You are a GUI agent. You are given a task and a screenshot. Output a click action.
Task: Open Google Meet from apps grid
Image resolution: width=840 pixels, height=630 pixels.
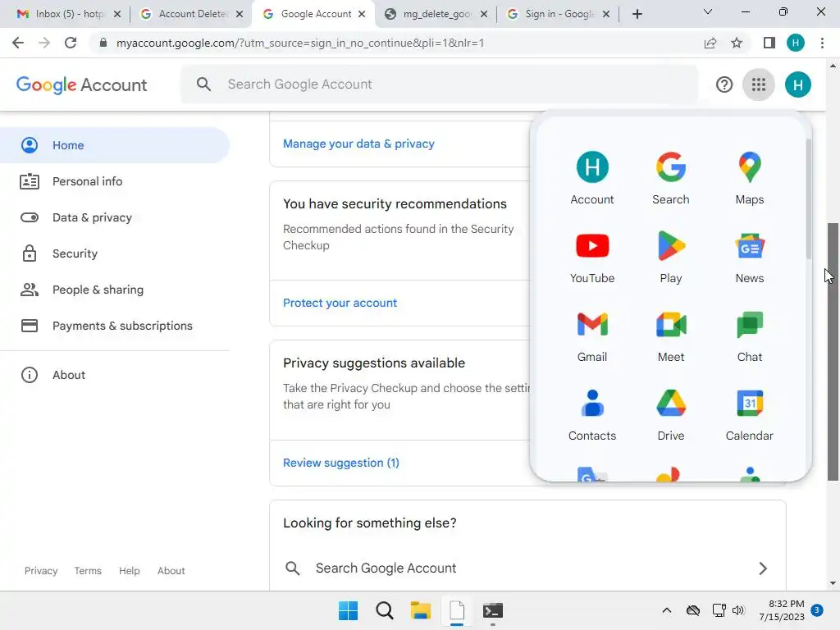click(x=671, y=336)
